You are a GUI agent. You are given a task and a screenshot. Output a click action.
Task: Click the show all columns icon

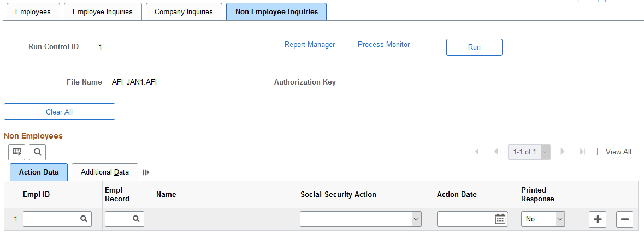pyautogui.click(x=146, y=172)
